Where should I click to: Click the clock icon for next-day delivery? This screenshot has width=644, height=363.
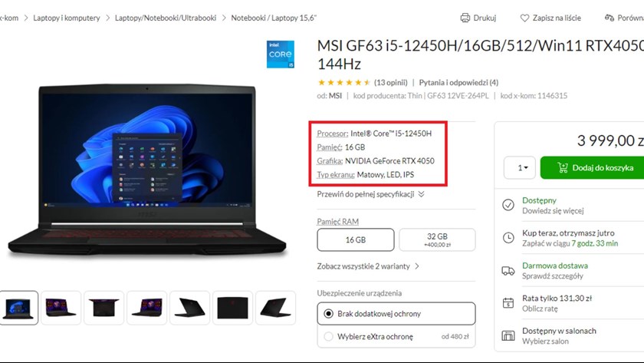[x=508, y=237]
